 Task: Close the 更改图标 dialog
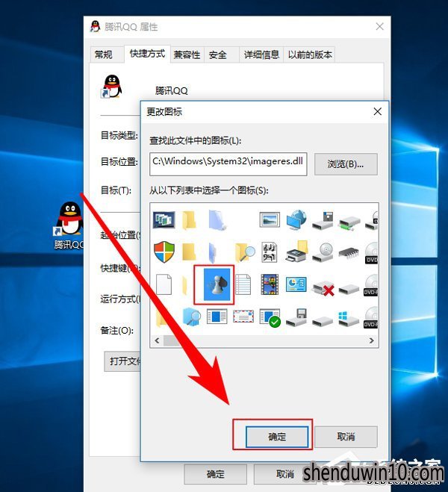pyautogui.click(x=377, y=111)
